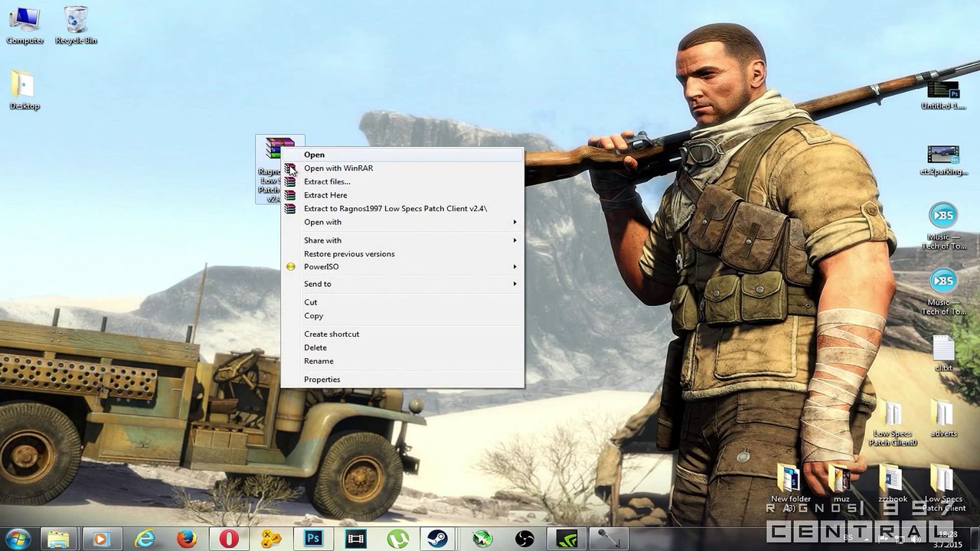The height and width of the screenshot is (551, 980).
Task: Open the Recycle Bin icon
Action: pyautogui.click(x=76, y=24)
